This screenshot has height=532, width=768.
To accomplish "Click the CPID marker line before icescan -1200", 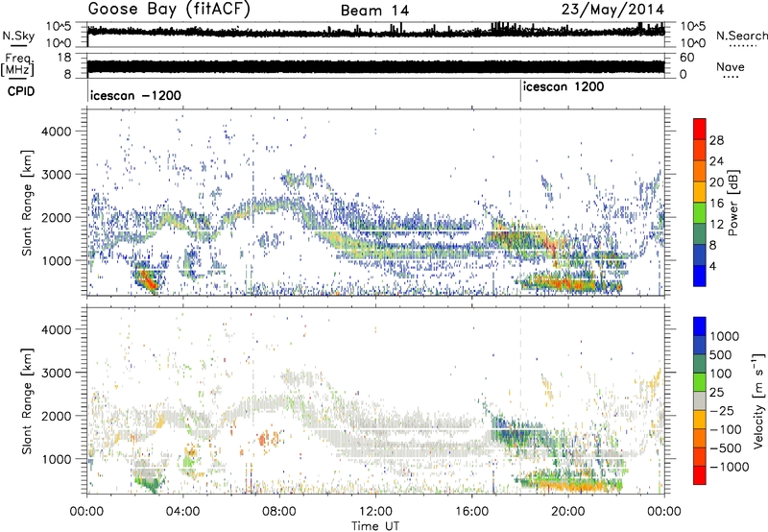I will click(87, 91).
